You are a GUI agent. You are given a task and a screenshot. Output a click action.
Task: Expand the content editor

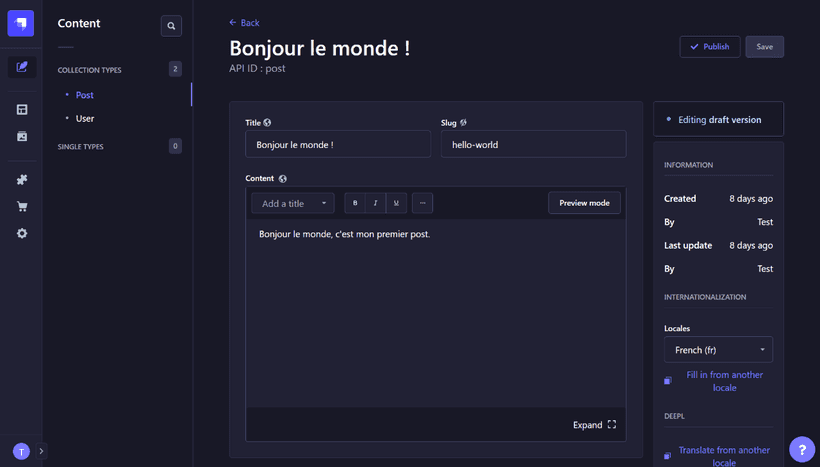[x=594, y=425]
